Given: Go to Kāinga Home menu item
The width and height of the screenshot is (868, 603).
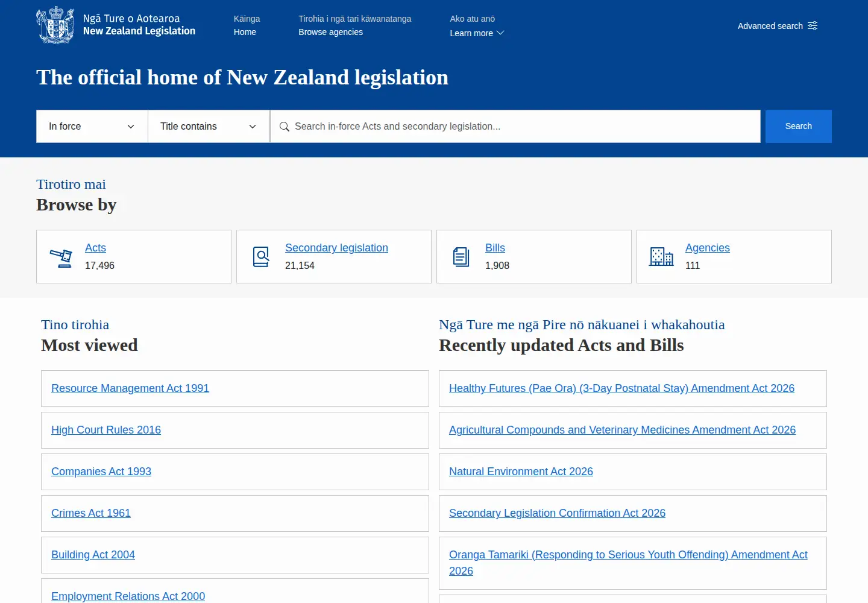Looking at the screenshot, I should coord(247,25).
